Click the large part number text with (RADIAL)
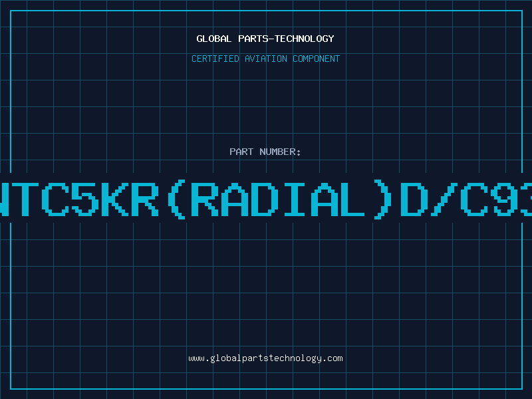The height and width of the screenshot is (399, 532). pos(266,199)
